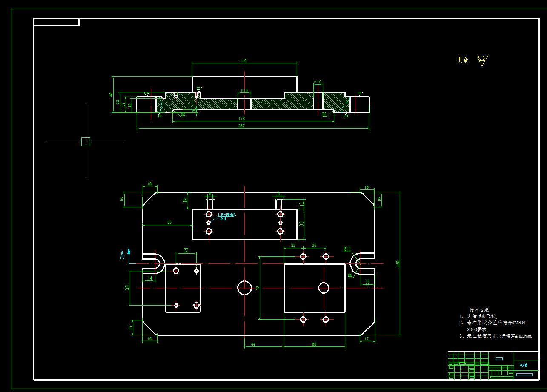Pick the 11 vertical dimension text
547x392 pixels.
(302, 204)
